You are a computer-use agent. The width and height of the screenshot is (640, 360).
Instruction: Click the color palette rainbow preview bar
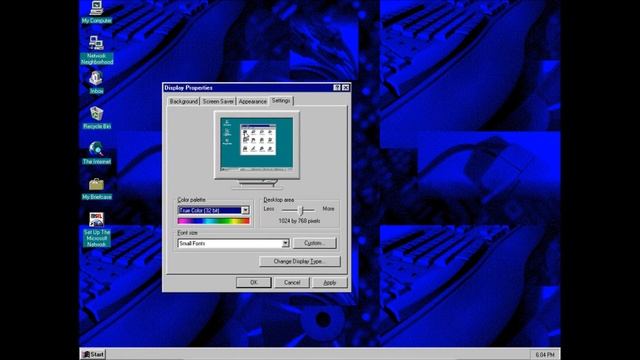coord(213,221)
